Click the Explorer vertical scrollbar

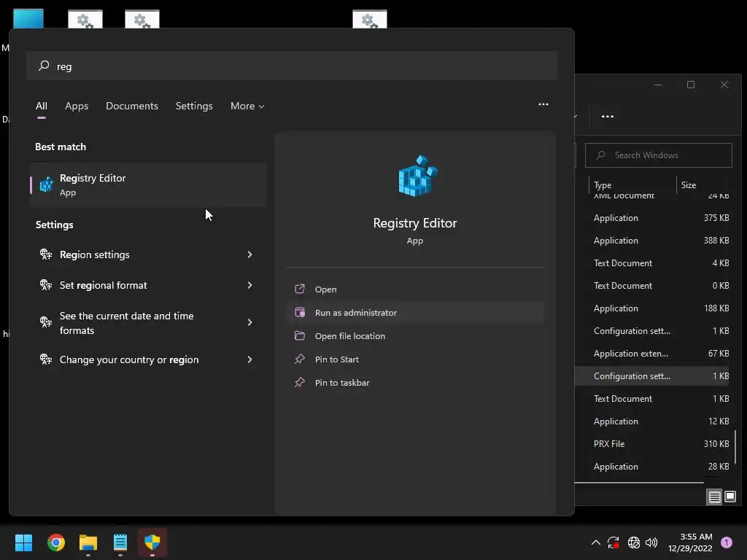tap(735, 446)
